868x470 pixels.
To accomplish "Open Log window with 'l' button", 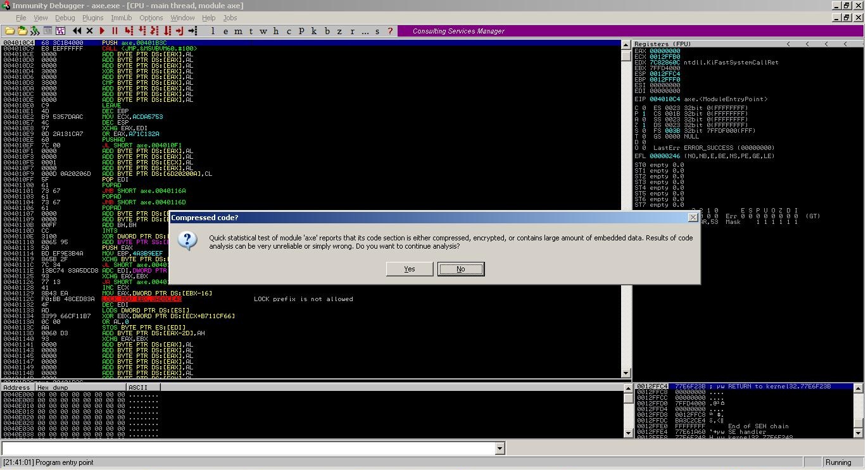I will (213, 30).
